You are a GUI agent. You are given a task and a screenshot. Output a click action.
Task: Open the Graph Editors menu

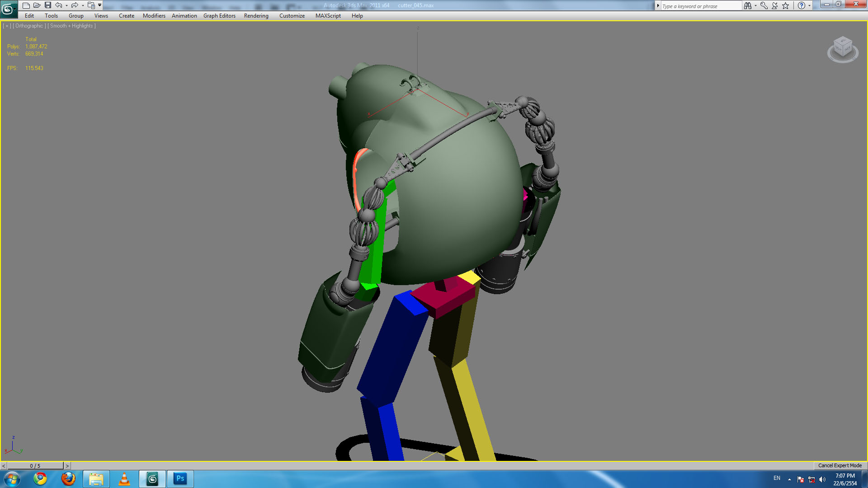point(219,16)
